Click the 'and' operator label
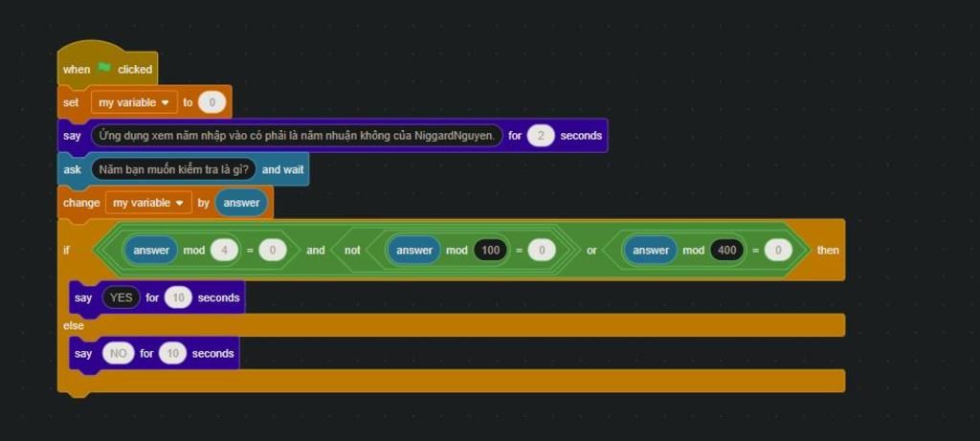 pos(316,251)
